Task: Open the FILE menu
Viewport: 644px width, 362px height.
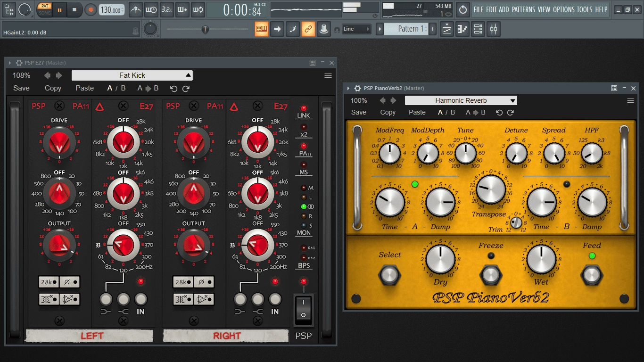Action: point(479,9)
